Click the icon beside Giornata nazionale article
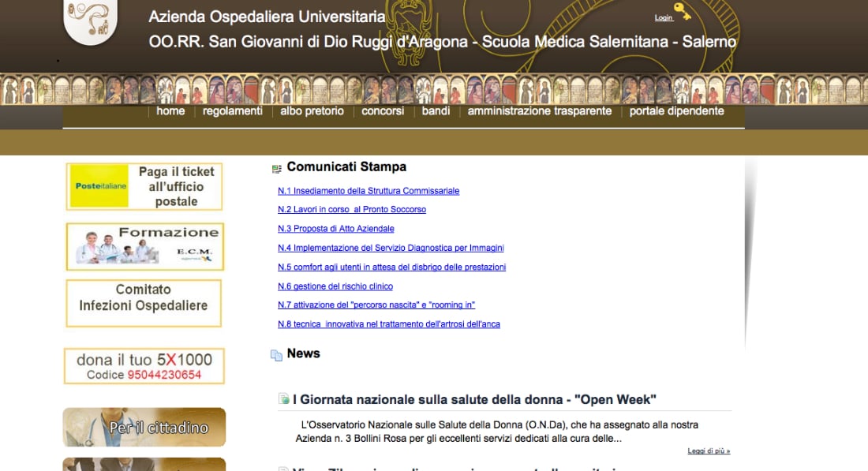 coord(283,399)
